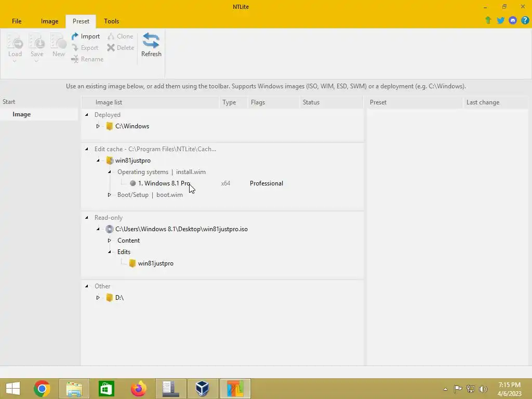Collapse the Deployed group
Viewport: 532px width, 399px height.
[x=87, y=115]
